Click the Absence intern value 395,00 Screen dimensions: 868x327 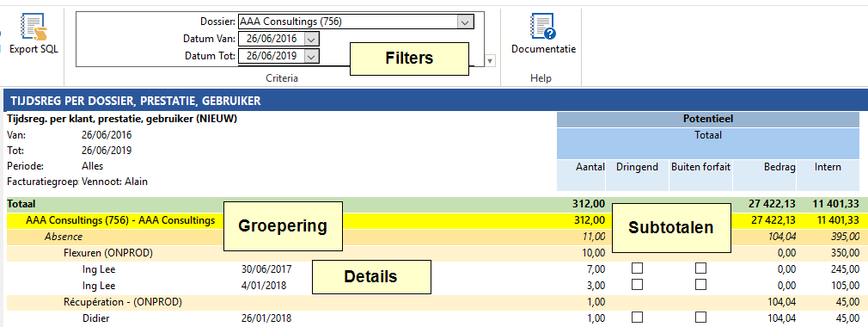(845, 238)
